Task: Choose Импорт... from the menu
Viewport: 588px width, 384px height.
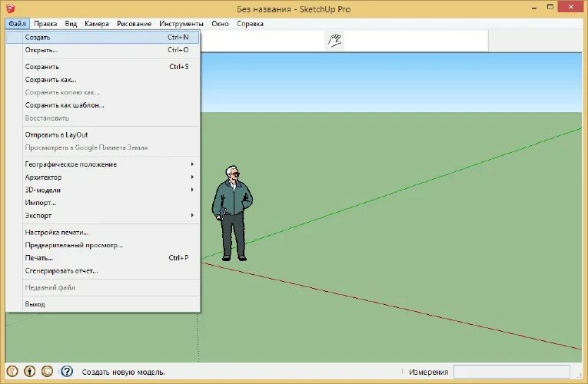Action: 103,203
